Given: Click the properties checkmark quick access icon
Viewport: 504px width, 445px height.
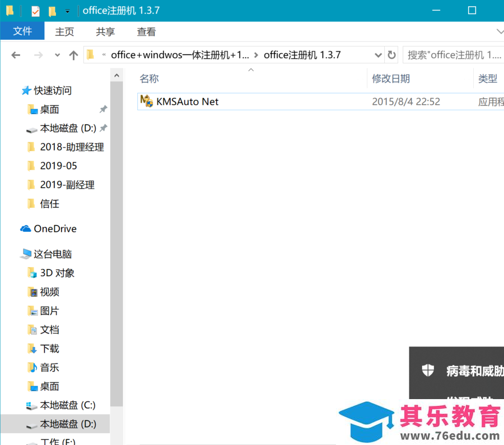Looking at the screenshot, I should 35,11.
